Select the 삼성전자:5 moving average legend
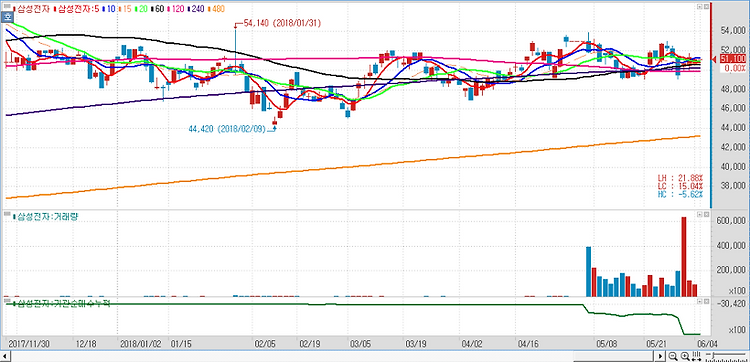This screenshot has width=750, height=362. pos(77,9)
